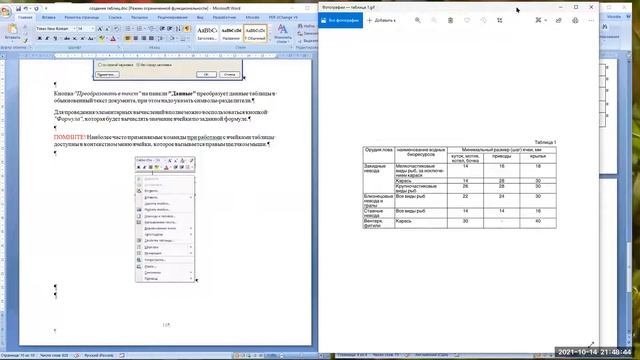Screen dimensions: 640x360
Task: Click the Find (Найти) button in Editing group
Action: 307,26
